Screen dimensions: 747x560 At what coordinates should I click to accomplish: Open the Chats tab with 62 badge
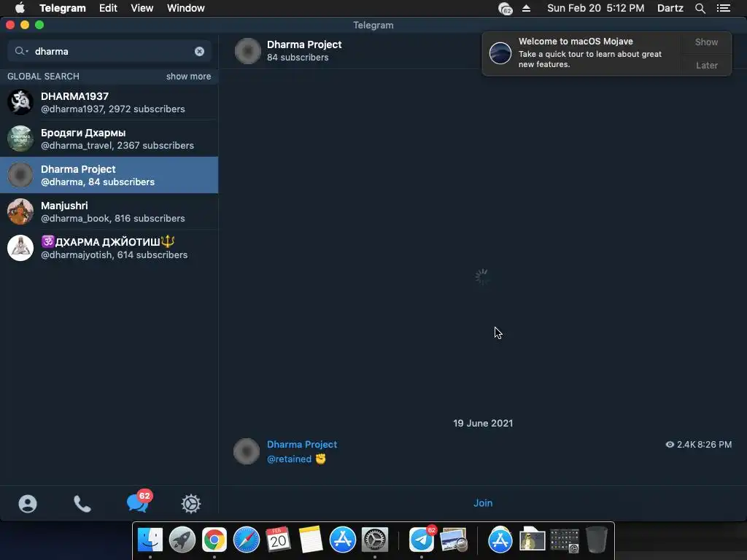pyautogui.click(x=139, y=502)
